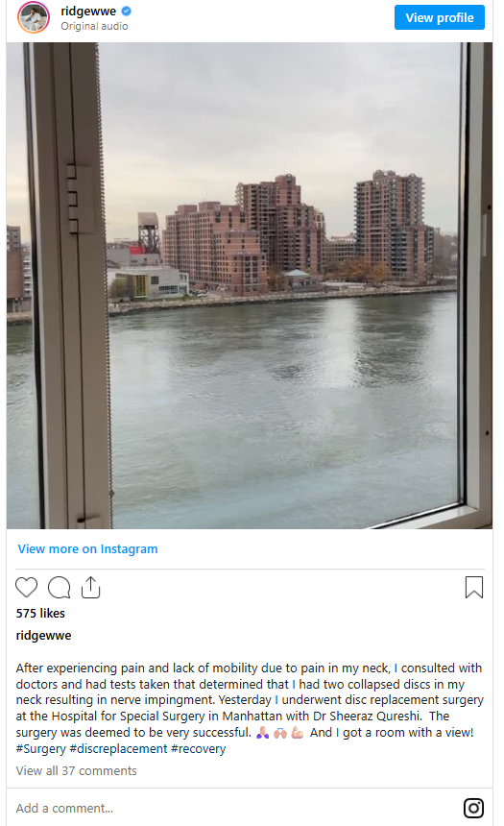This screenshot has width=504, height=826.
Task: Click the Original audio label
Action: [94, 26]
